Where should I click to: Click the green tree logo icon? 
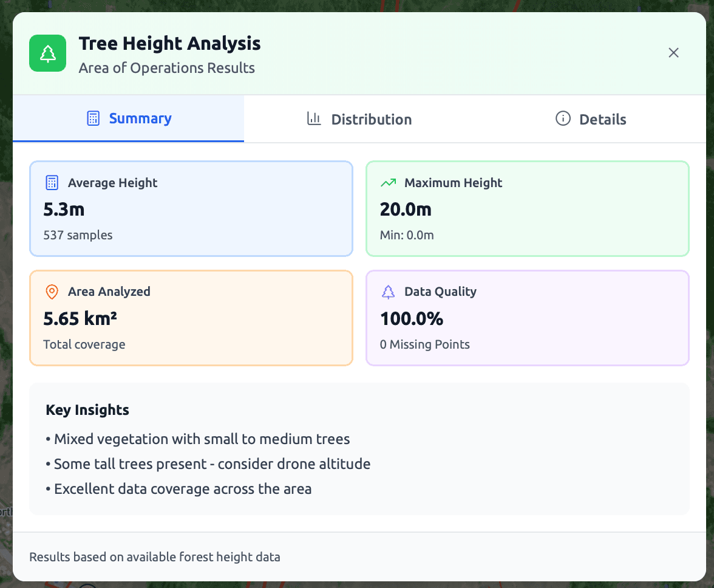coord(47,53)
